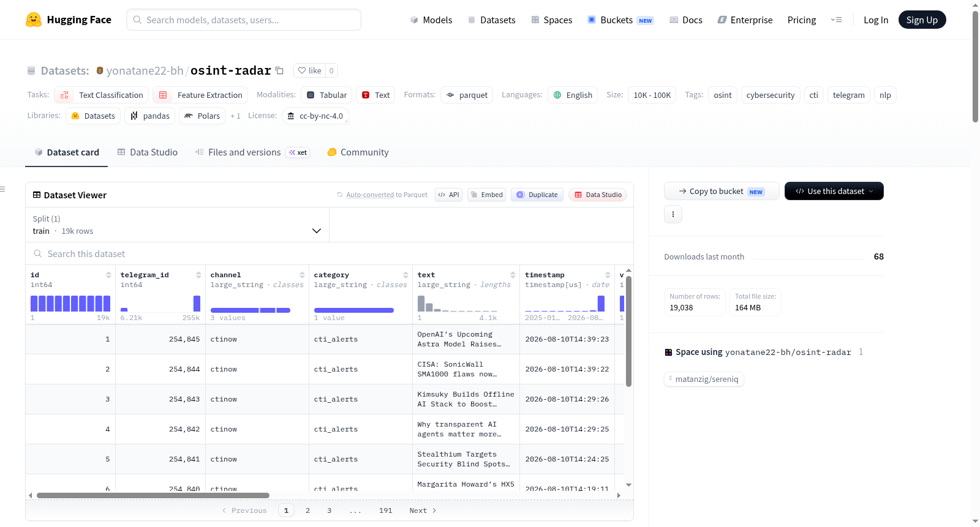Sort by the text column
The width and height of the screenshot is (980, 527).
513,275
